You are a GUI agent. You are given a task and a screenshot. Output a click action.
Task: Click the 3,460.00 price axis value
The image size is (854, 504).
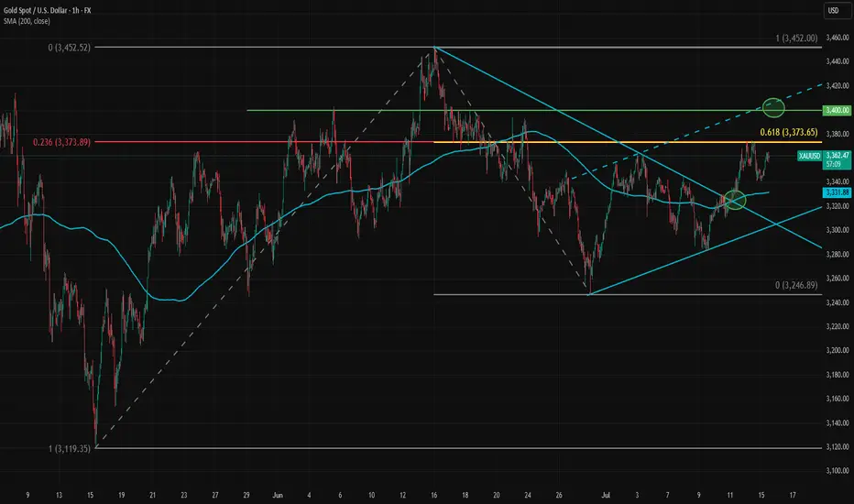tap(838, 38)
